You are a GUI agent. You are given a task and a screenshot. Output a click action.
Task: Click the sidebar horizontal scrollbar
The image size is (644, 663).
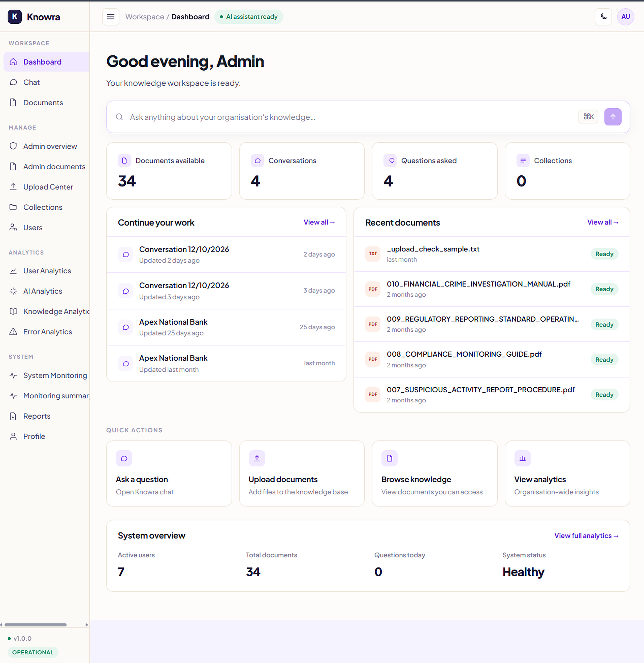point(36,625)
